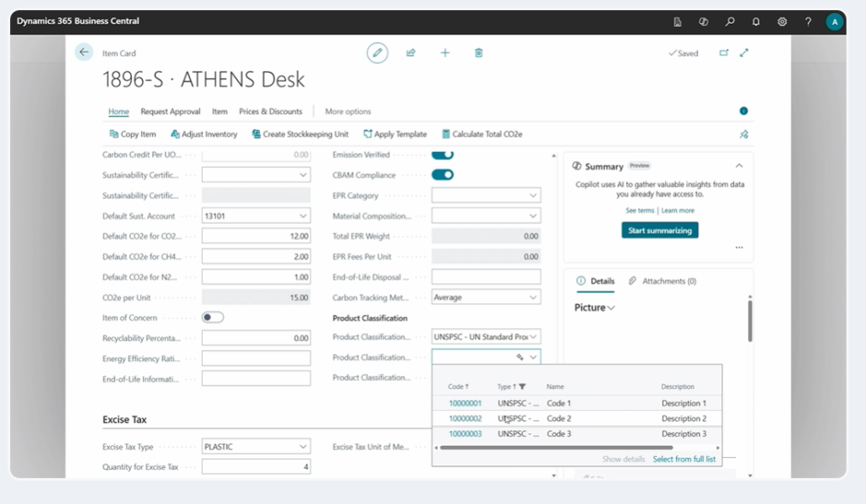Open the Copilot icon in the top bar
Viewport: 866px width, 504px height.
click(703, 22)
